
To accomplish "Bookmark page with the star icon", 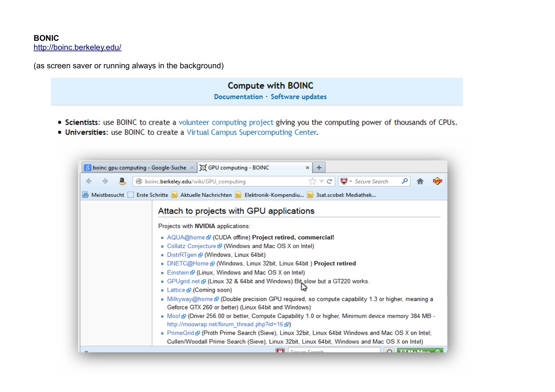I will (x=312, y=181).
